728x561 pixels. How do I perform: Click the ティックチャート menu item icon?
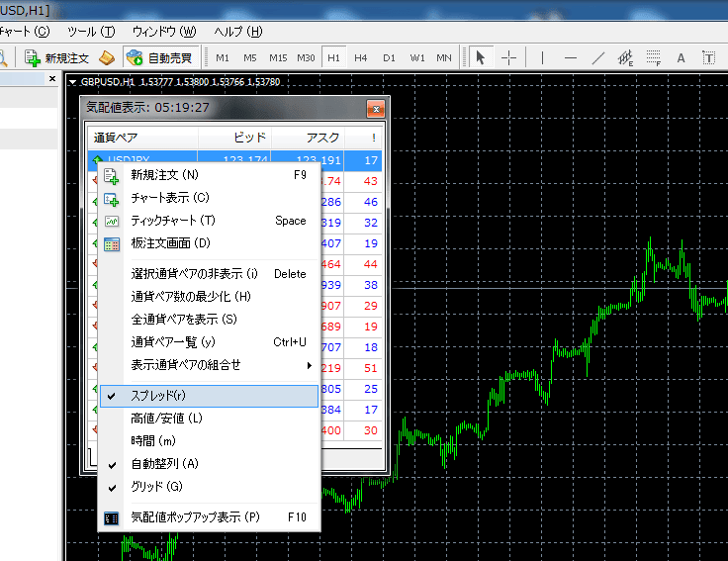click(112, 222)
